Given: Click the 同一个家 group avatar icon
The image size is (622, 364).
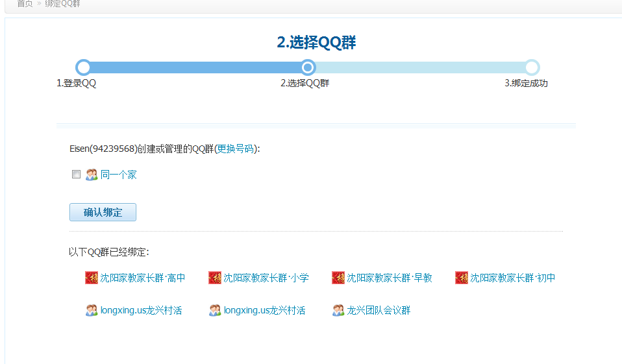Looking at the screenshot, I should (92, 175).
